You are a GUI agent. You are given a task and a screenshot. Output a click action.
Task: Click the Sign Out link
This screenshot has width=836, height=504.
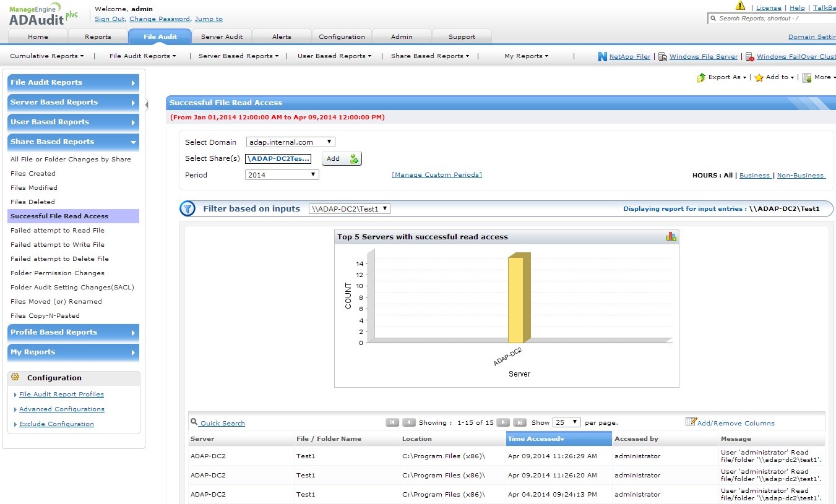[110, 19]
